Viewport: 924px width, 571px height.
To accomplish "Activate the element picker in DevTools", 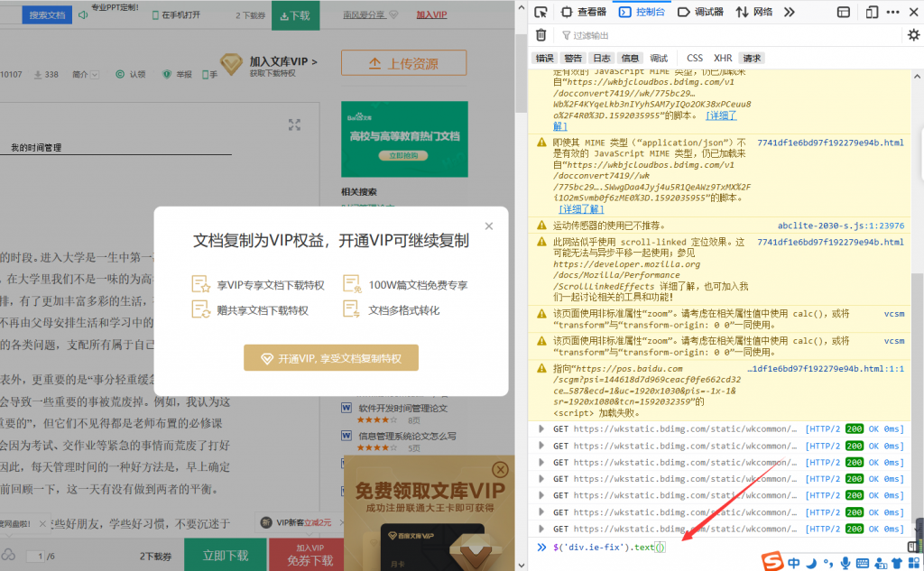I will pos(540,12).
